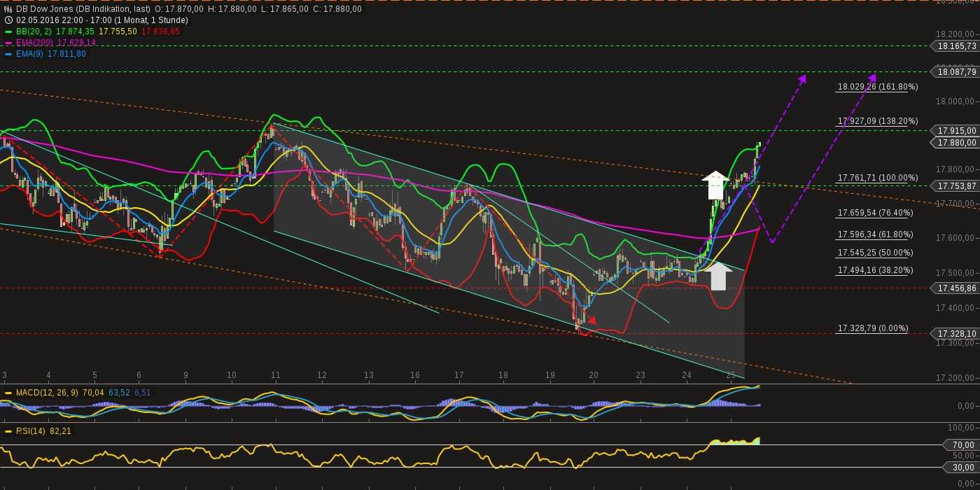Viewport: 980px width, 490px height.
Task: Click the 17.600,00 price axis label
Action: point(956,238)
